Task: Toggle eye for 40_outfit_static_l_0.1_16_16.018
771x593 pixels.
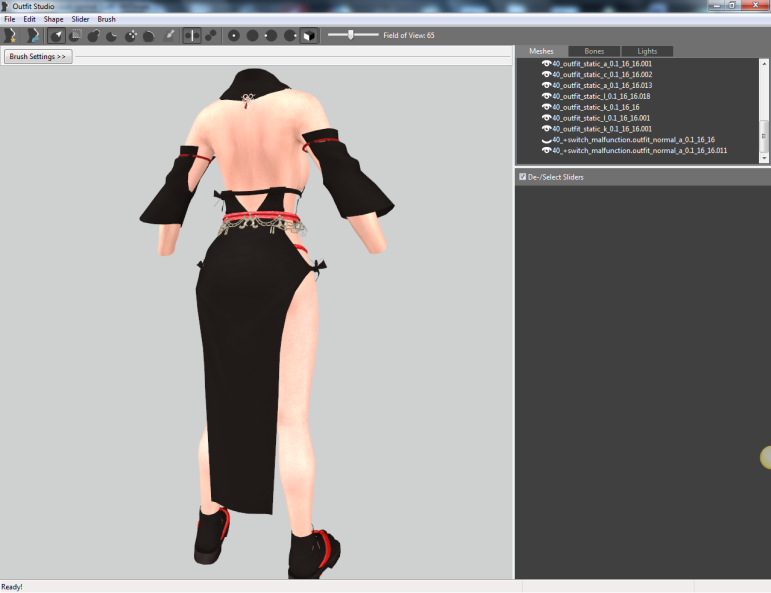Action: [x=546, y=96]
